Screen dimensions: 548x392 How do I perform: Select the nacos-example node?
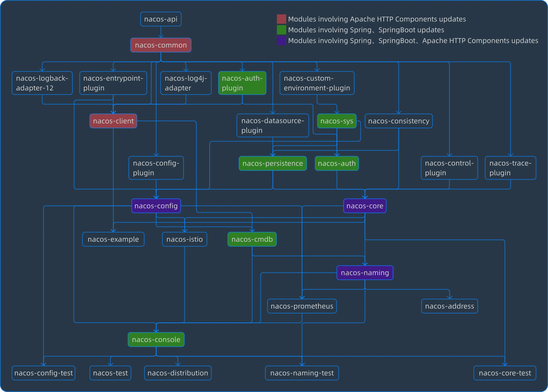tap(113, 239)
